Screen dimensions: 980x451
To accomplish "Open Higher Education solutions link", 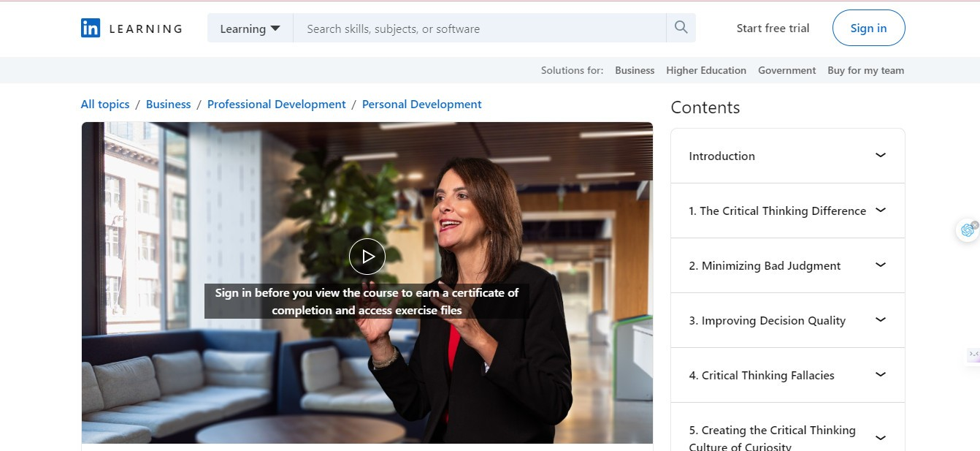I will pos(706,70).
